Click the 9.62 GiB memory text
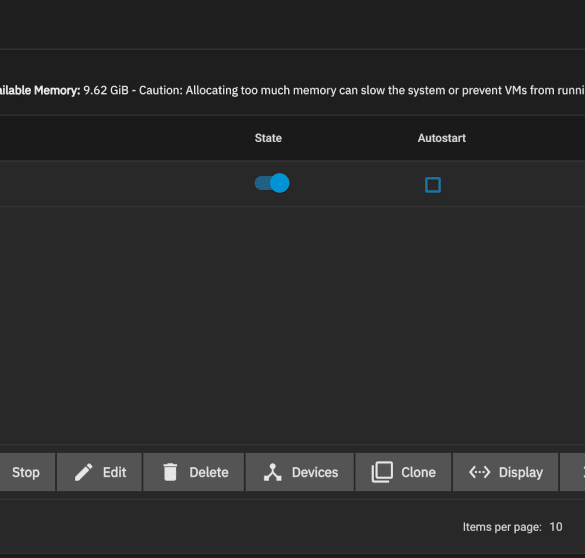Image resolution: width=585 pixels, height=558 pixels. coord(106,90)
